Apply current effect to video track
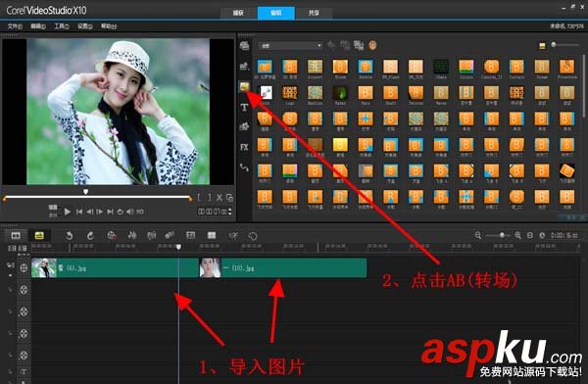Image resolution: width=588 pixels, height=384 pixels. point(345,45)
